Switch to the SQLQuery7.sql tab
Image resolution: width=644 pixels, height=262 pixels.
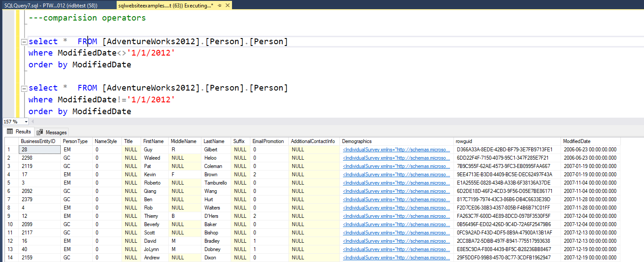pos(51,6)
